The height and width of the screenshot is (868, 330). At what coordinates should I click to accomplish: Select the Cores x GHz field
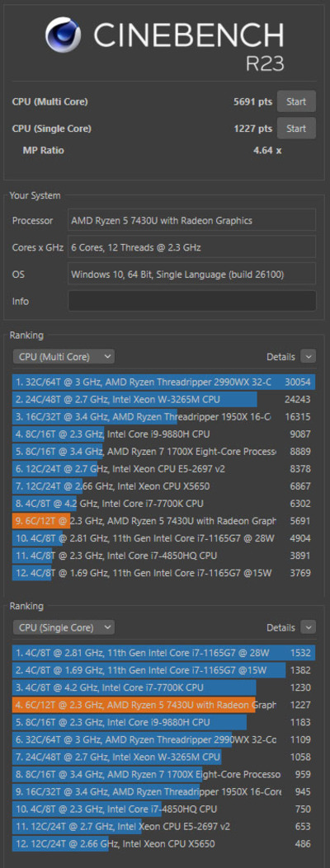pyautogui.click(x=192, y=247)
